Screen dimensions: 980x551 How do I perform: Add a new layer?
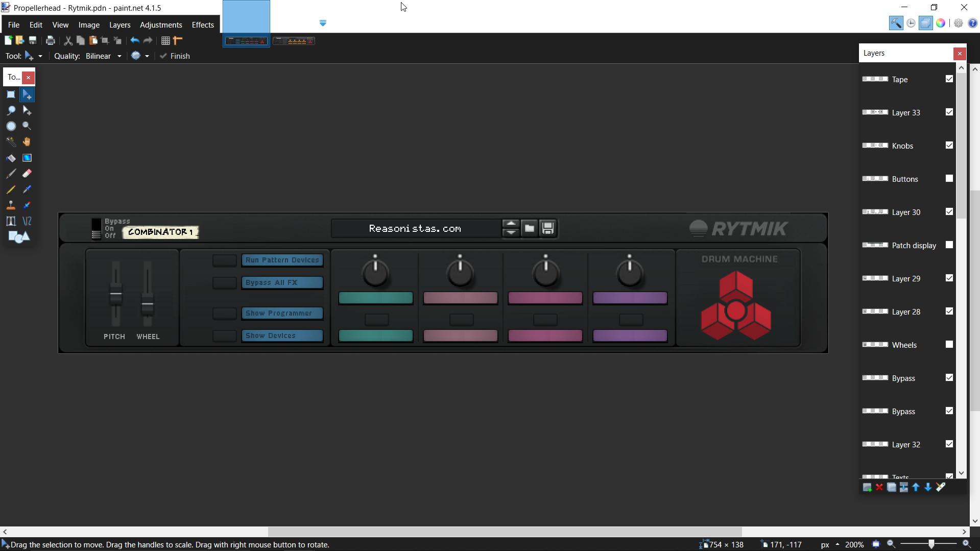point(867,488)
